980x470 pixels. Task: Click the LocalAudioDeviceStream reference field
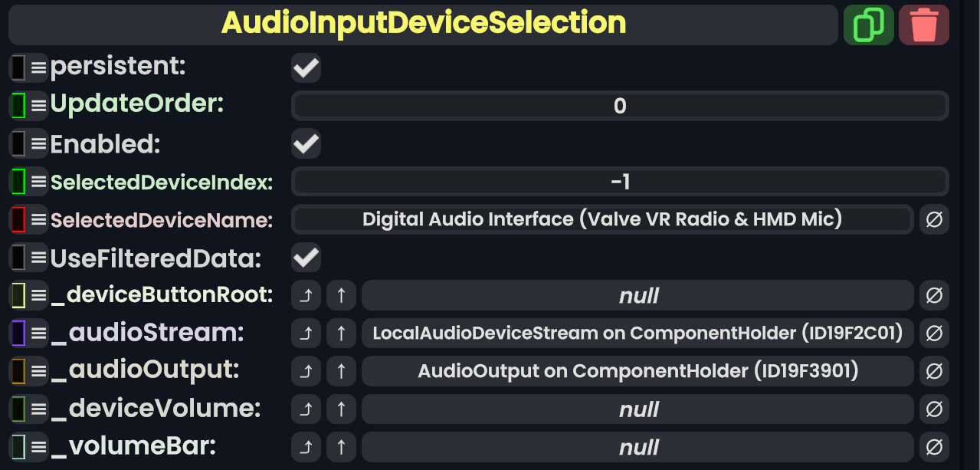pyautogui.click(x=637, y=334)
